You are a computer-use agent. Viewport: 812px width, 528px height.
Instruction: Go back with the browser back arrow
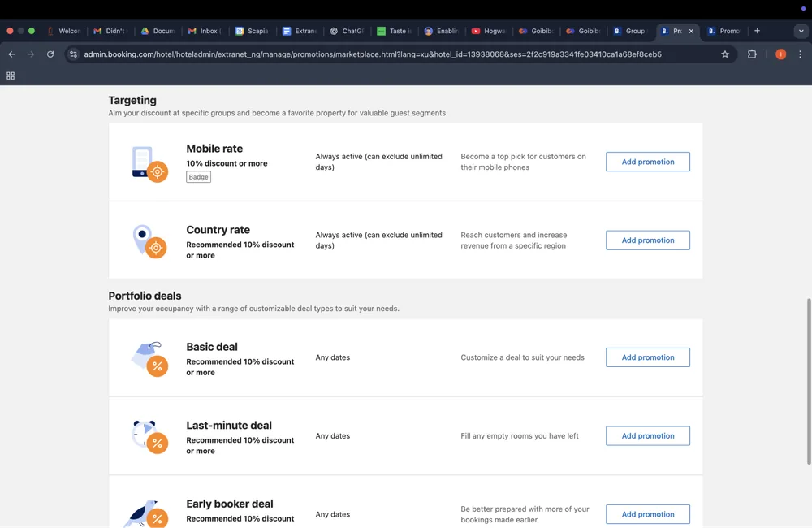(x=11, y=54)
